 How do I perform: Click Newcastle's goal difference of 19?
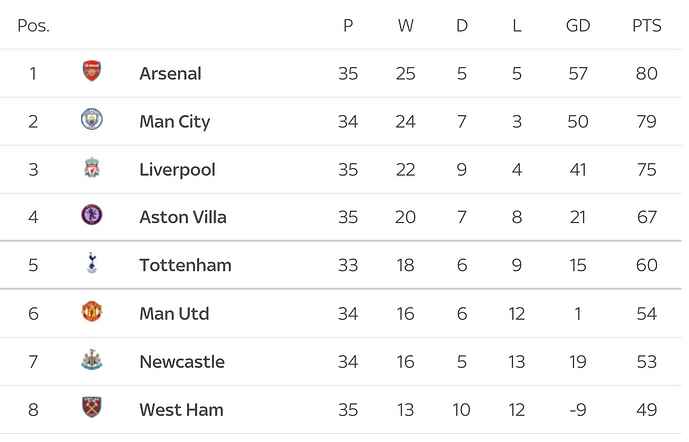click(578, 361)
